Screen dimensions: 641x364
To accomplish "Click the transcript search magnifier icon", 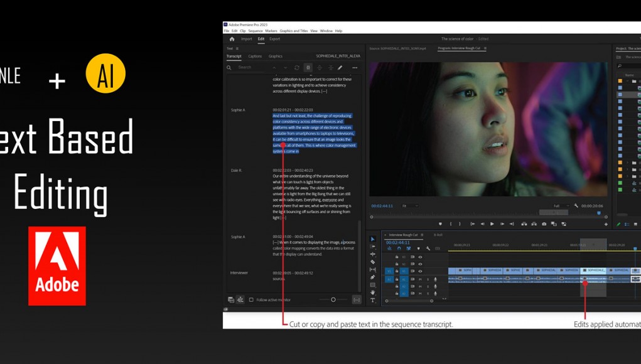I will click(x=229, y=67).
